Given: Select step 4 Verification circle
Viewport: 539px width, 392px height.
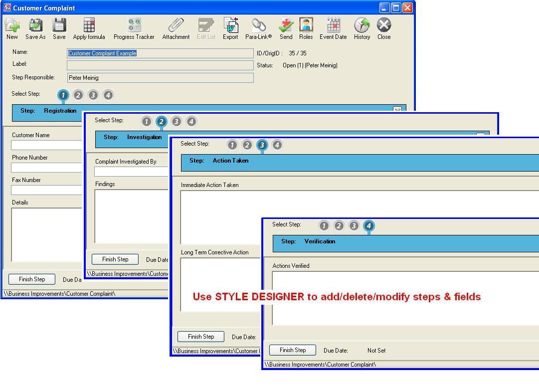Looking at the screenshot, I should 369,225.
